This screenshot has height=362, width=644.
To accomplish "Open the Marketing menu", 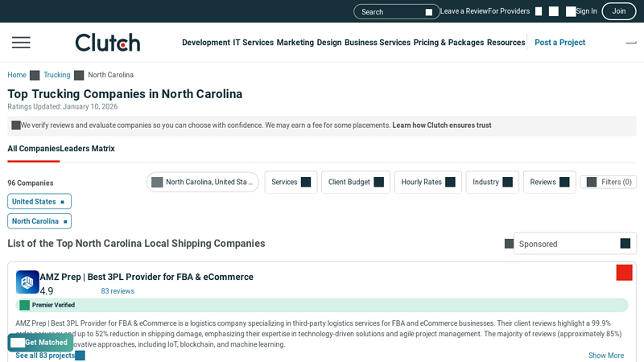I will coord(295,43).
